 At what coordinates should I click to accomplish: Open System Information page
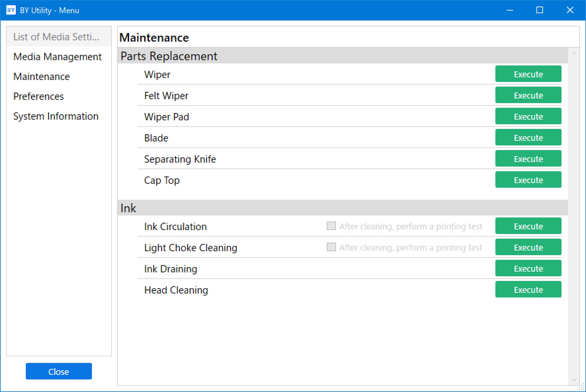tap(56, 116)
